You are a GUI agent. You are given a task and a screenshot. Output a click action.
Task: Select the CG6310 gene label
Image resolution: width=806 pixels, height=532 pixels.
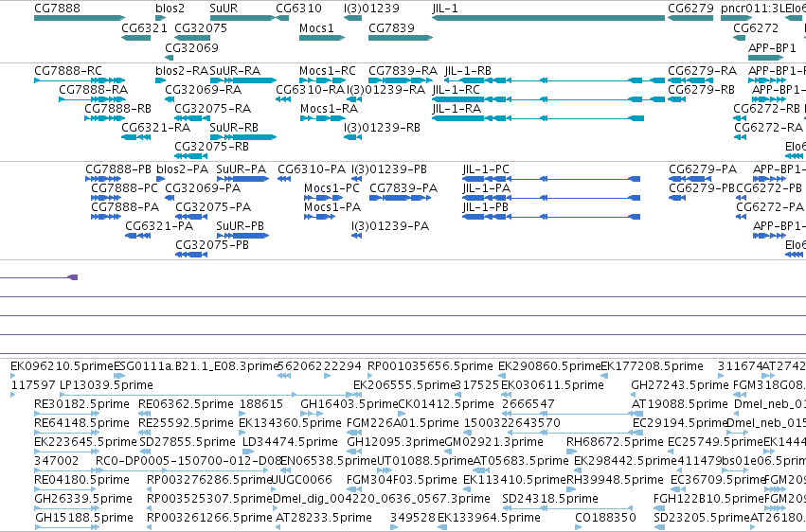[x=298, y=9]
